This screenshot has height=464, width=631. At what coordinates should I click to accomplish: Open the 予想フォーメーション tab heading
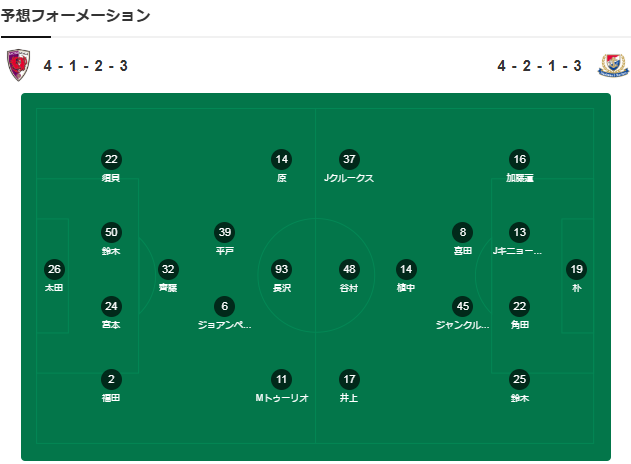pyautogui.click(x=76, y=15)
